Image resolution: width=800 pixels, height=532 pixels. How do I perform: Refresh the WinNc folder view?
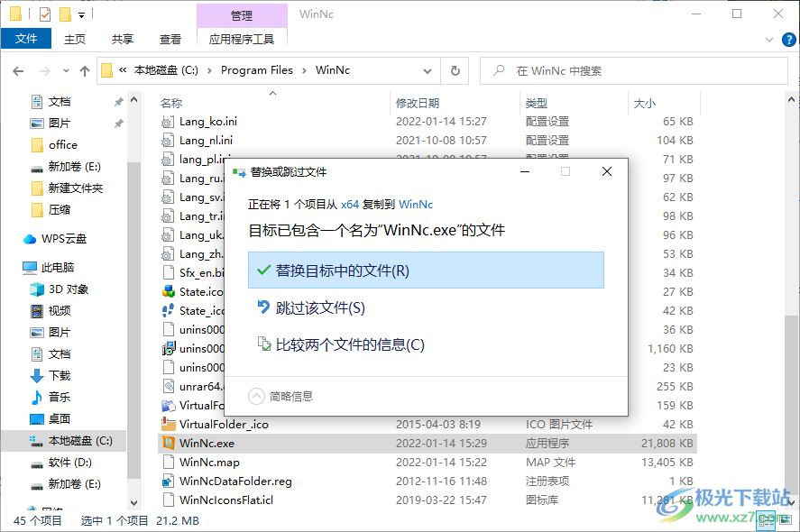455,71
